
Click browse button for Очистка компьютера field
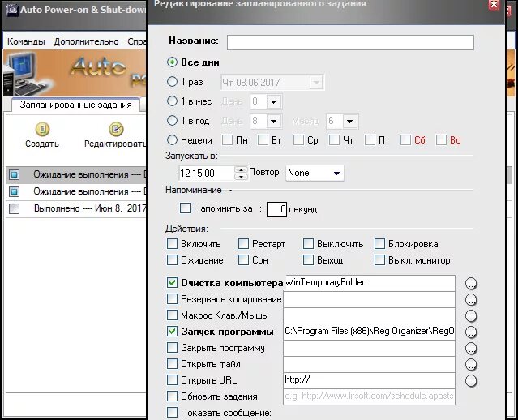click(x=471, y=284)
